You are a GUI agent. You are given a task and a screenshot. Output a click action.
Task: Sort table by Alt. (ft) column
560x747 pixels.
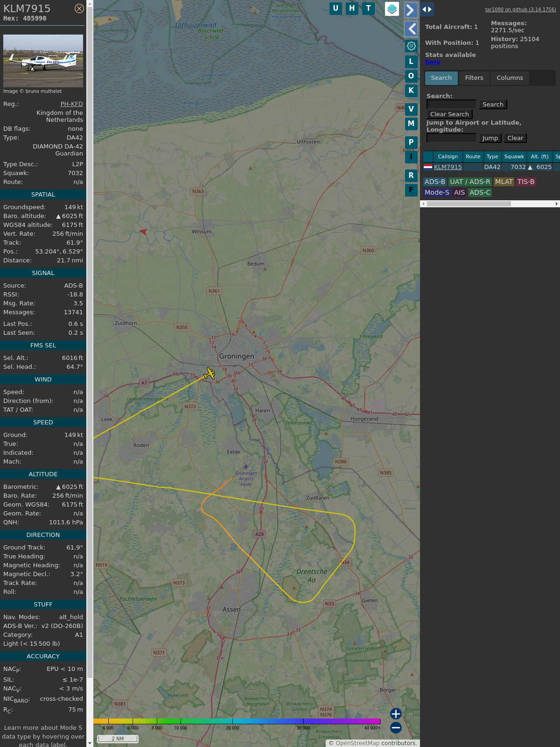click(539, 156)
